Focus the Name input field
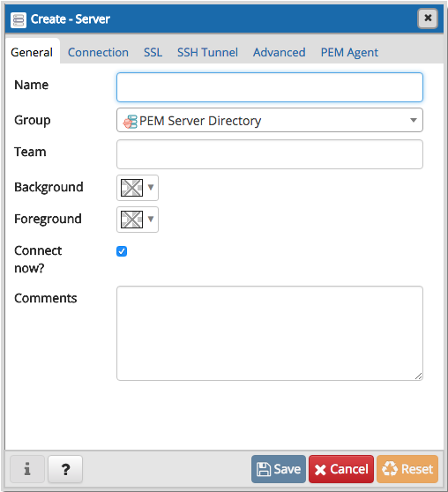448x492 pixels. click(270, 87)
